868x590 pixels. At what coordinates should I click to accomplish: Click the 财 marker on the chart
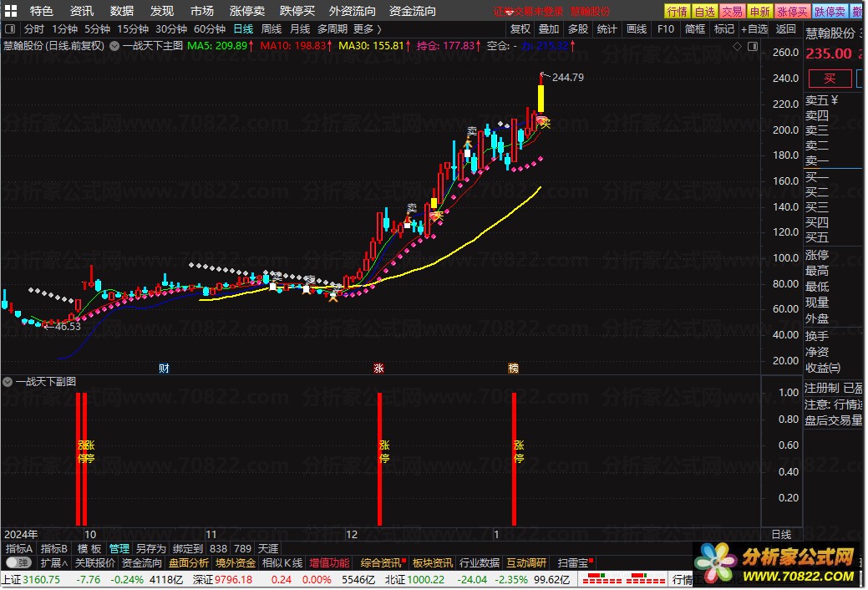[x=164, y=369]
